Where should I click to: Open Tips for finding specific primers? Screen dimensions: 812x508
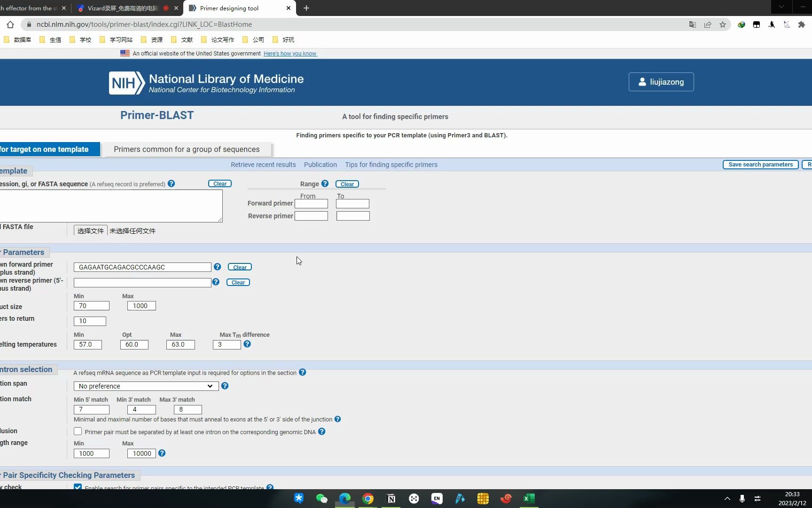click(x=391, y=165)
